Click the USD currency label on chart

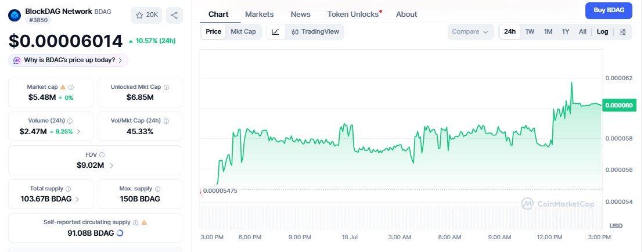coord(616,226)
